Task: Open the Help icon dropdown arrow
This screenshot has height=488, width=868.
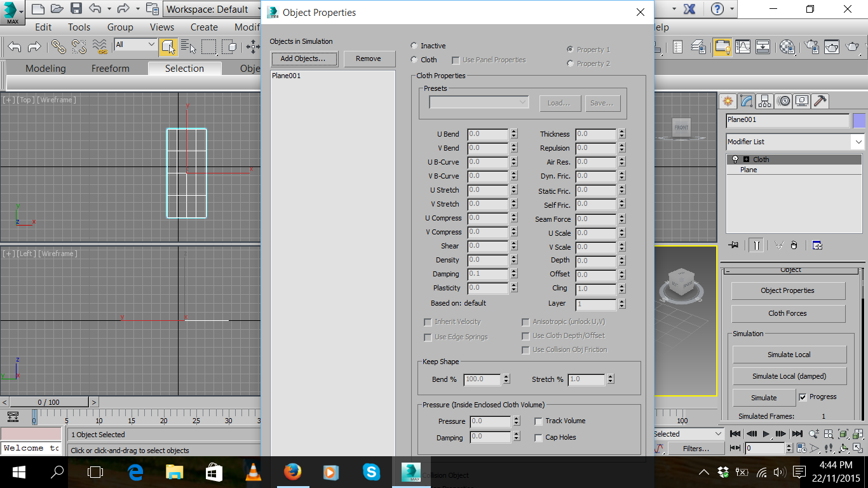Action: 733,9
